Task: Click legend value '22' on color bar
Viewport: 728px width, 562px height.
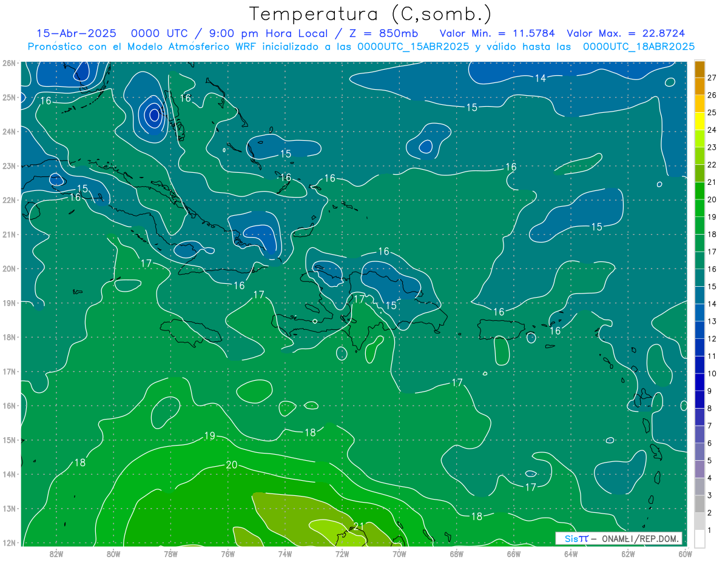Action: [x=712, y=165]
